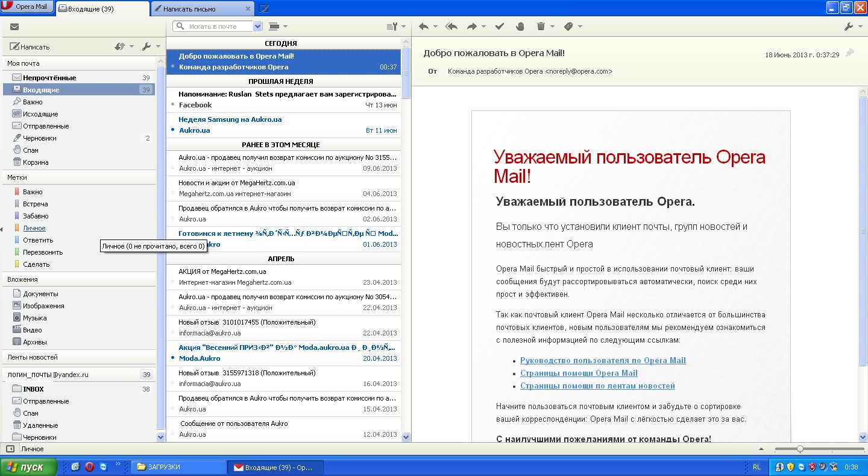Screen dimensions: 868x476
Task: Open the yandex INBOX folder
Action: tap(34, 389)
